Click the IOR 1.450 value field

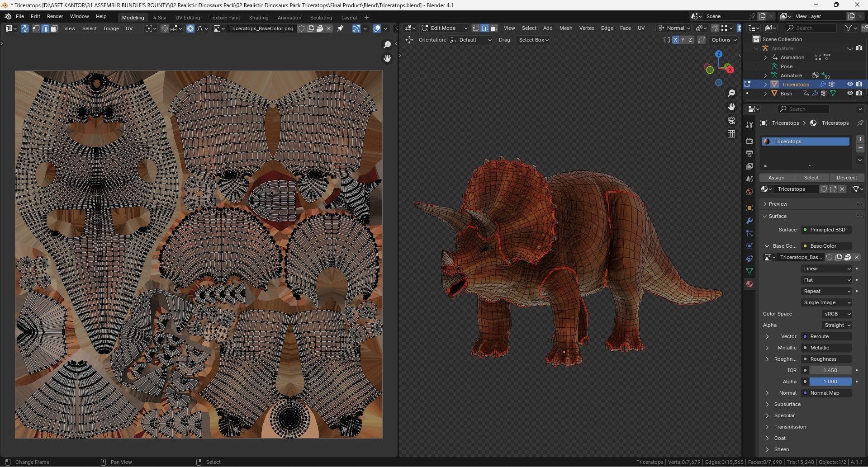point(830,370)
